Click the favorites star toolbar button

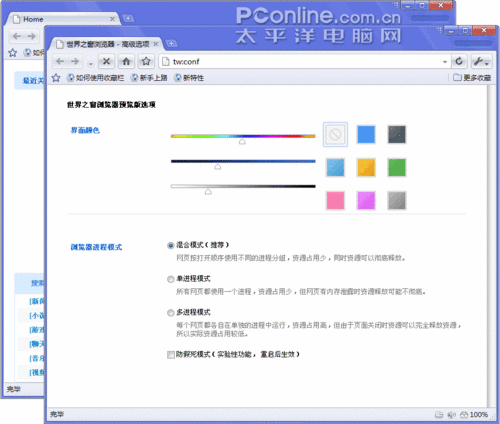point(146,61)
